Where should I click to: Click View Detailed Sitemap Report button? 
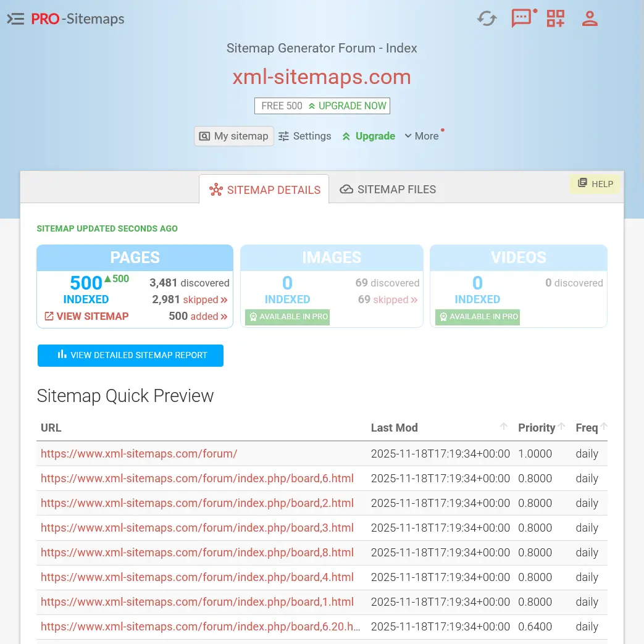pyautogui.click(x=130, y=356)
